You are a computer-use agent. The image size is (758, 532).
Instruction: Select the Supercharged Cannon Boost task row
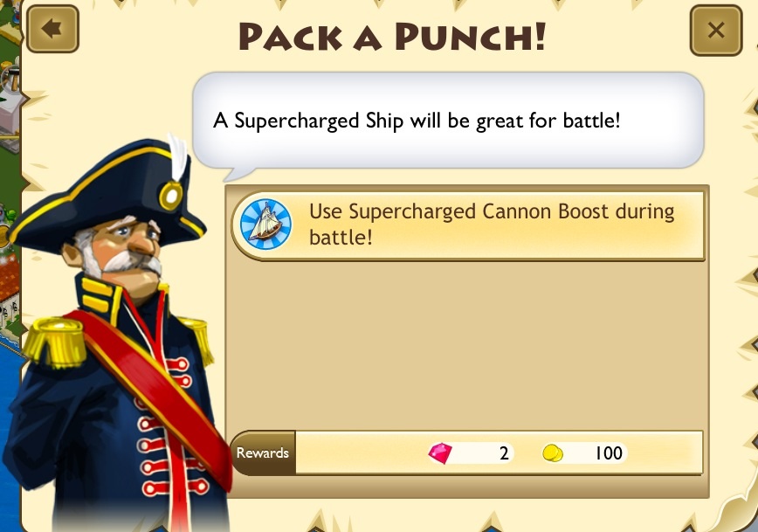coord(467,225)
